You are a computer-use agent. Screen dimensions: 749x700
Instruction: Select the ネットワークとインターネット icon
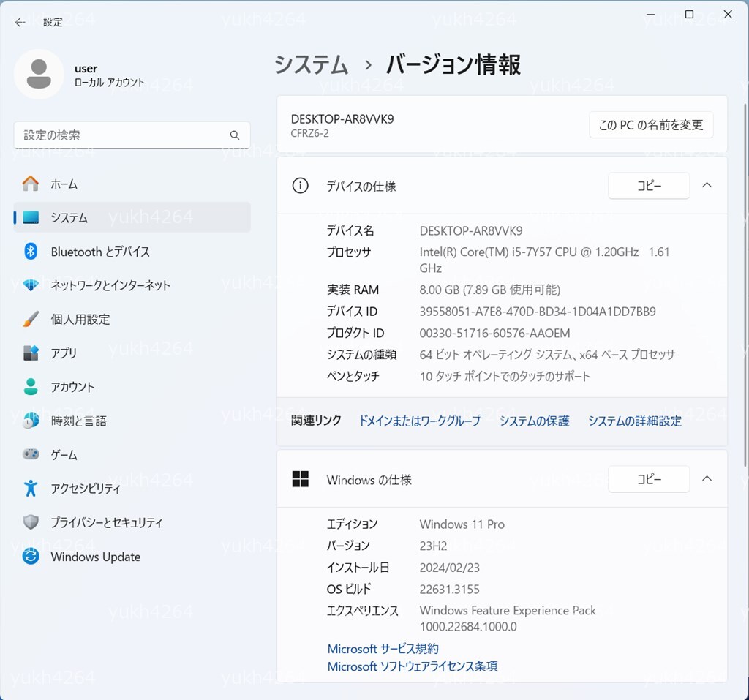tap(31, 285)
